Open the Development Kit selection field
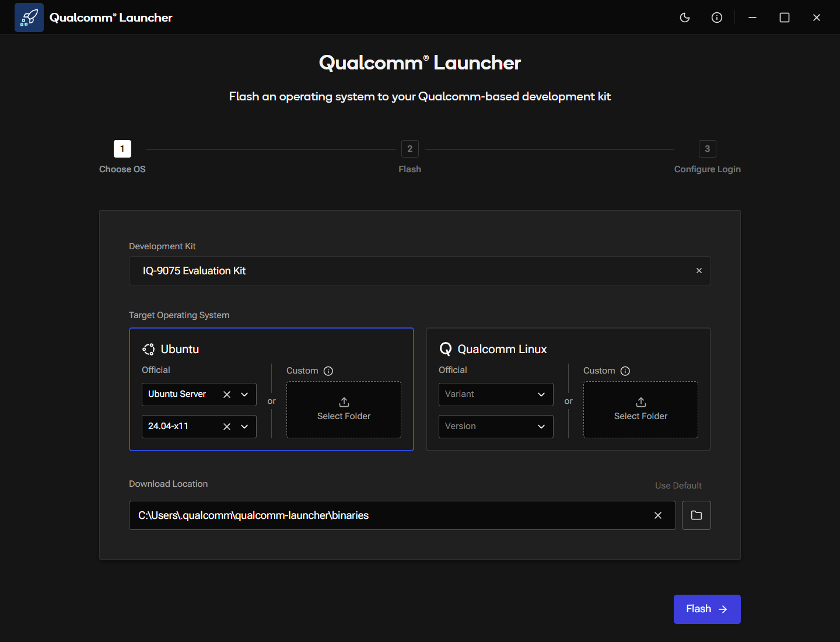The width and height of the screenshot is (840, 642). click(x=420, y=271)
